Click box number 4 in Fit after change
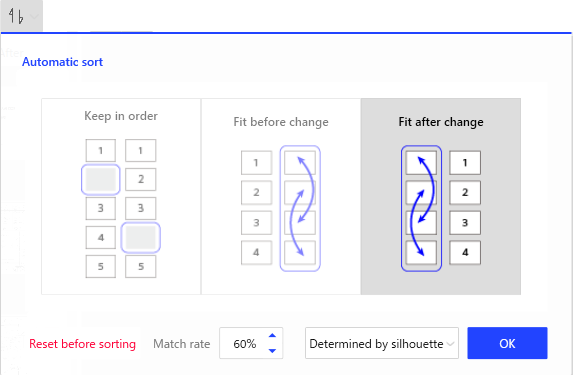 tap(465, 253)
